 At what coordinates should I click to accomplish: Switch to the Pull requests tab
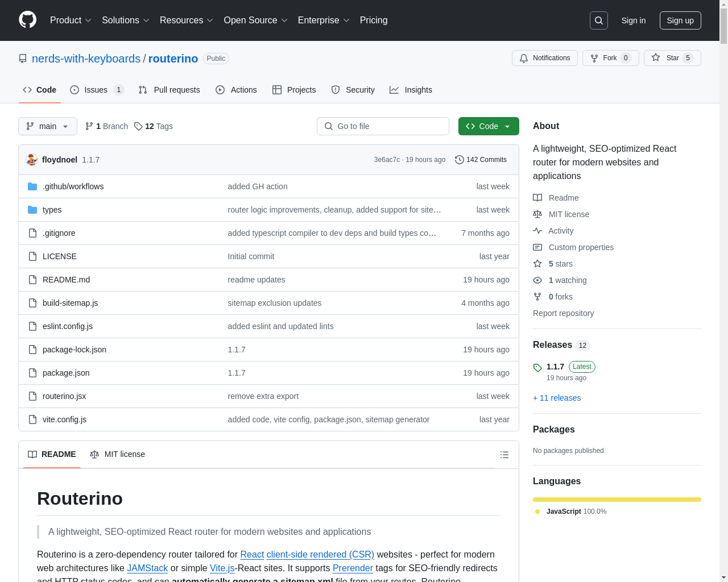tap(169, 90)
